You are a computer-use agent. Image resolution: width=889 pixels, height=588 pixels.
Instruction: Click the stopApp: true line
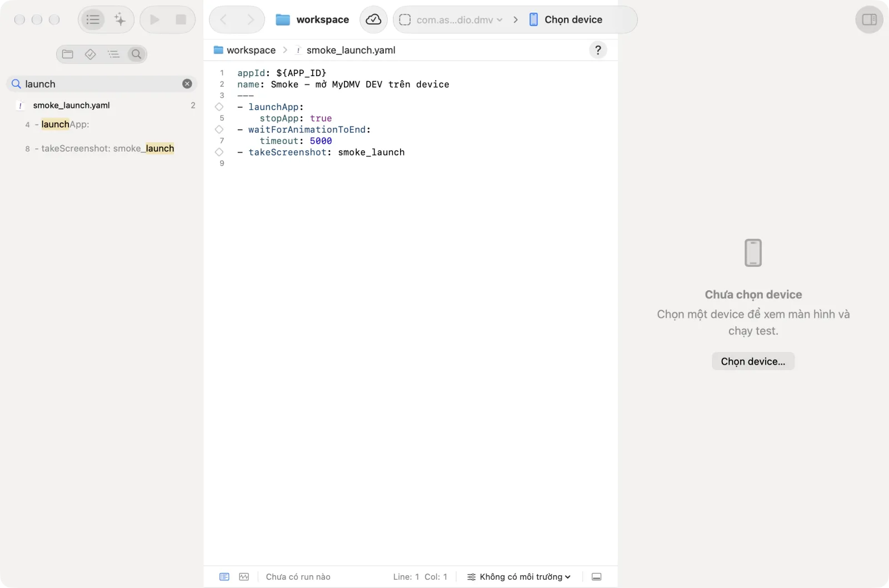[296, 118]
